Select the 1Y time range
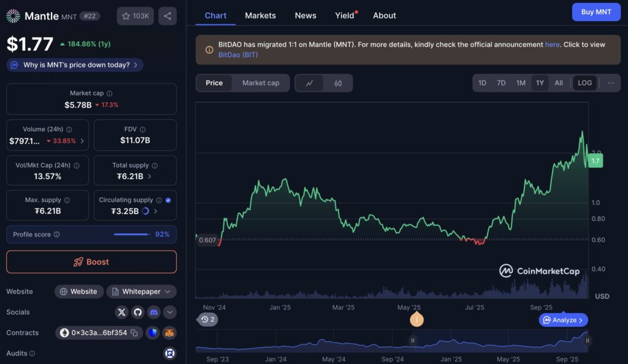The height and width of the screenshot is (364, 628). coord(540,83)
